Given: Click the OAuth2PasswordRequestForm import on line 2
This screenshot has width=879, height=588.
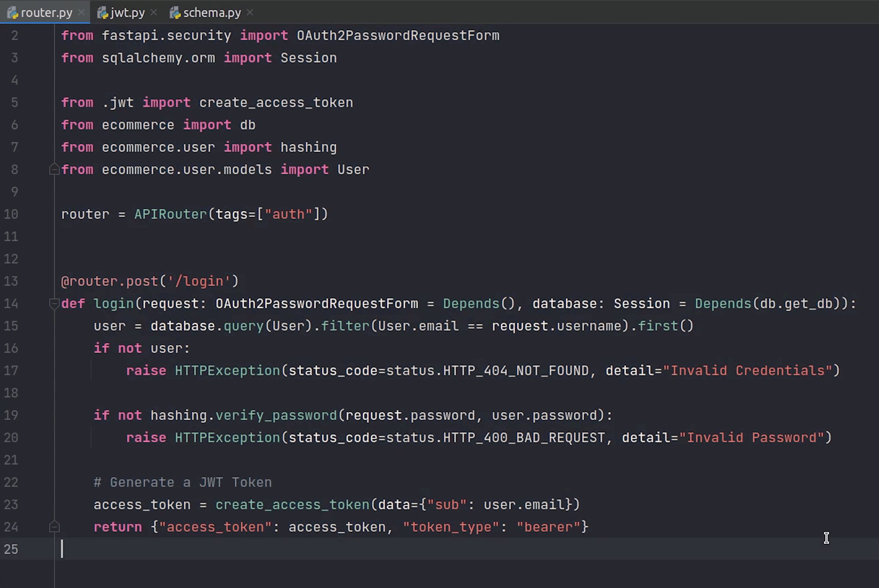Looking at the screenshot, I should 398,36.
